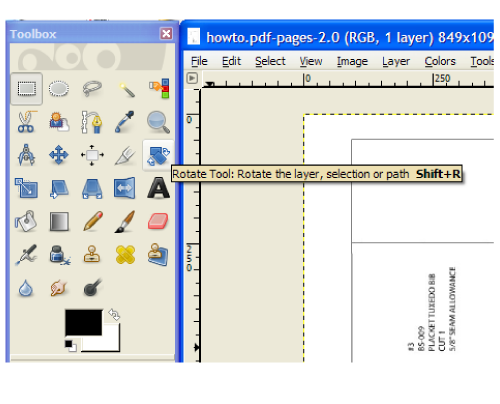
Task: Open the Edit menu
Action: (231, 61)
